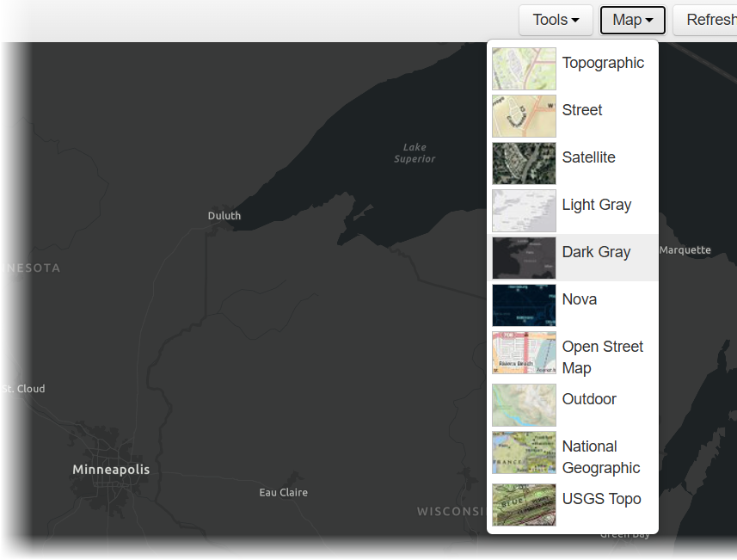737x560 pixels.
Task: Select the National Geographic basemap thumbnail
Action: click(524, 452)
